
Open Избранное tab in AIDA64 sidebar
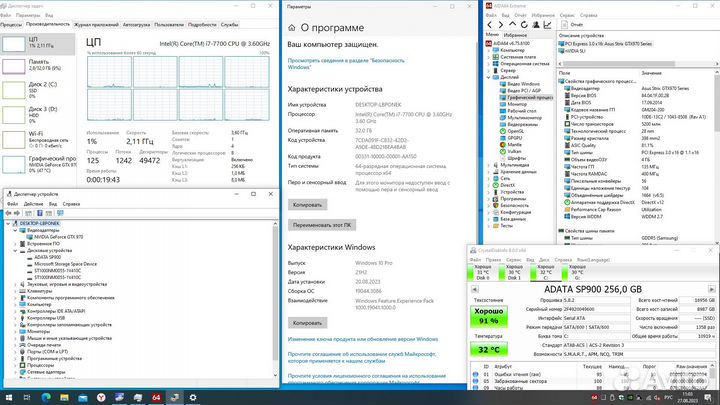[x=515, y=35]
